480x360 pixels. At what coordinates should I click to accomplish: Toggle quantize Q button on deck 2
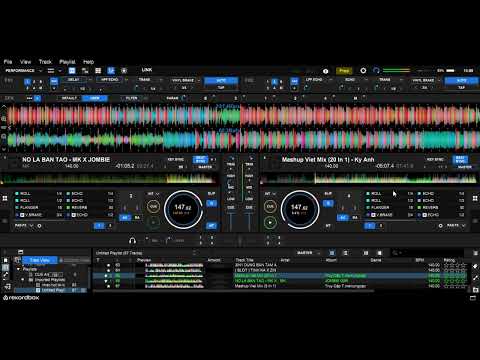(328, 203)
